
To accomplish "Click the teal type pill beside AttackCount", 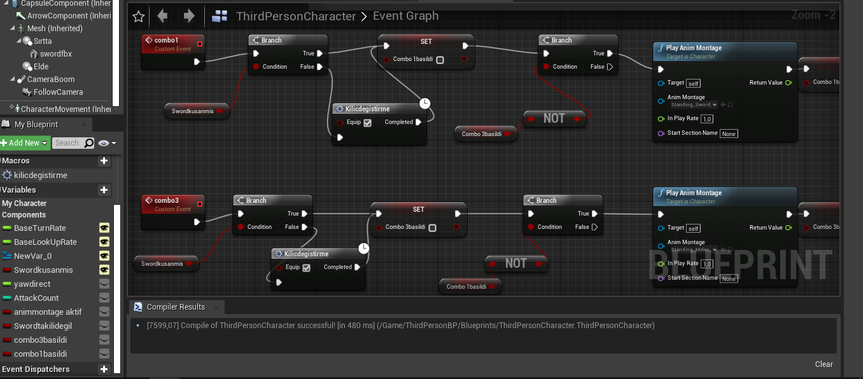I will 7,298.
